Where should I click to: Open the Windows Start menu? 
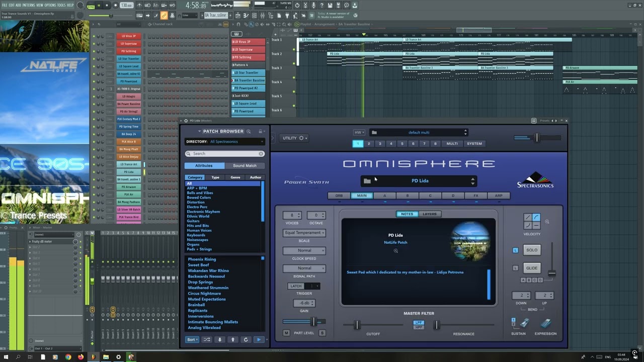(x=6, y=357)
